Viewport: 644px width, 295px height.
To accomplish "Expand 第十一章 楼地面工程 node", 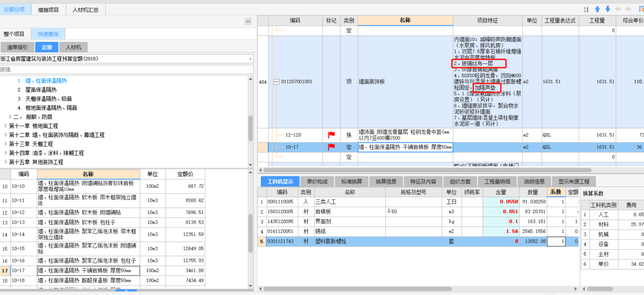I will (x=6, y=126).
